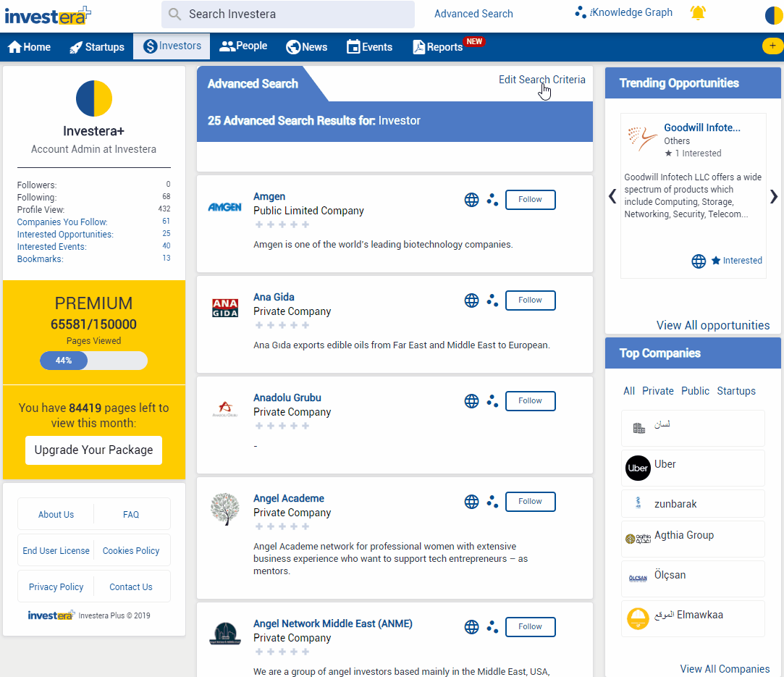Open Amgen knowledge graph dots icon
Viewport: 784px width, 677px height.
click(492, 200)
